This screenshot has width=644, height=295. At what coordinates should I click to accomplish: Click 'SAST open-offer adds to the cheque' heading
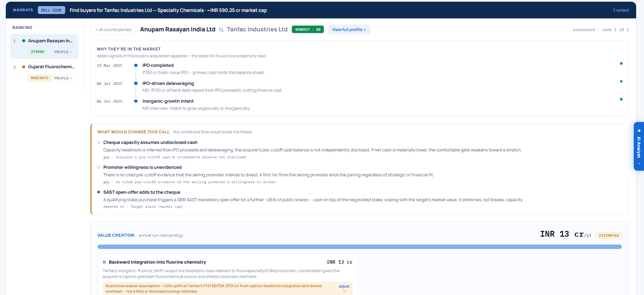coord(142,192)
